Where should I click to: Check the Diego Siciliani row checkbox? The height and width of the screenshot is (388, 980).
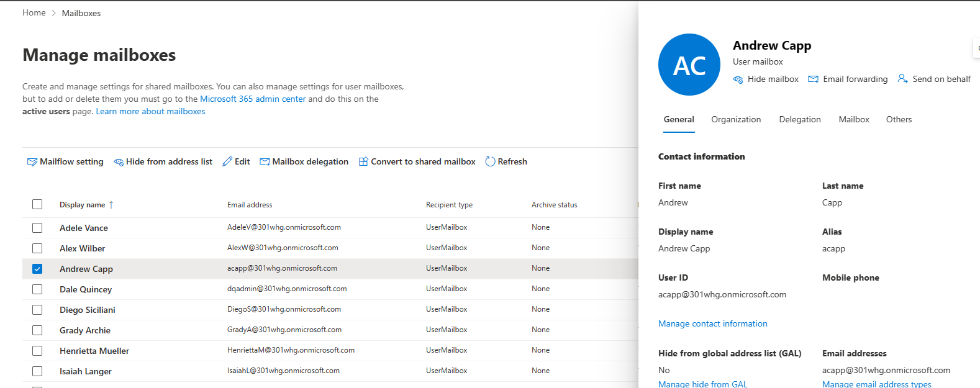pos(37,310)
